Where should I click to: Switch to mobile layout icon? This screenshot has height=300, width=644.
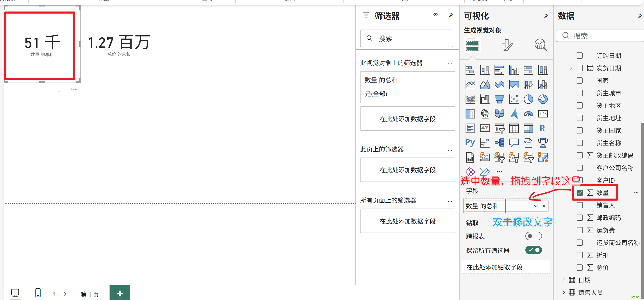point(38,292)
